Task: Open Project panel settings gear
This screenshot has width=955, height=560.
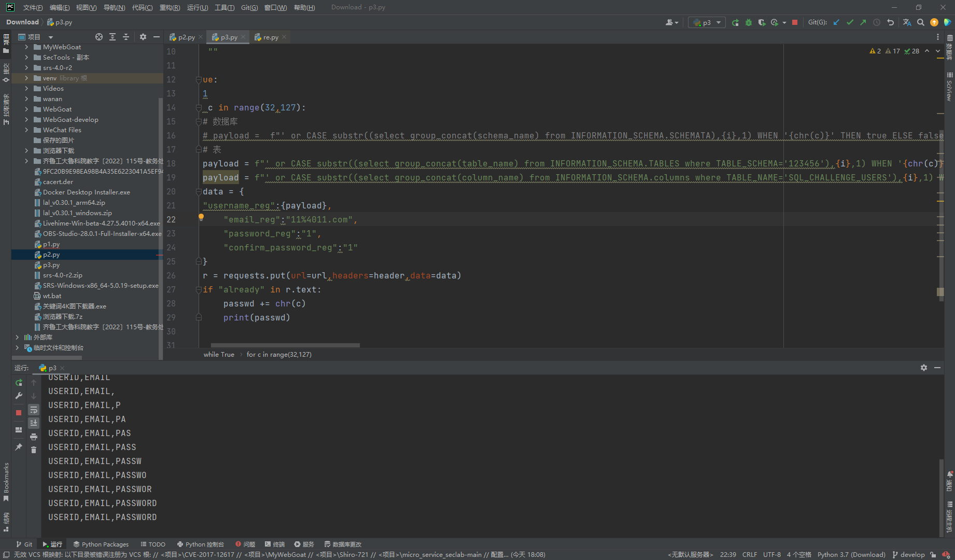Action: [143, 37]
